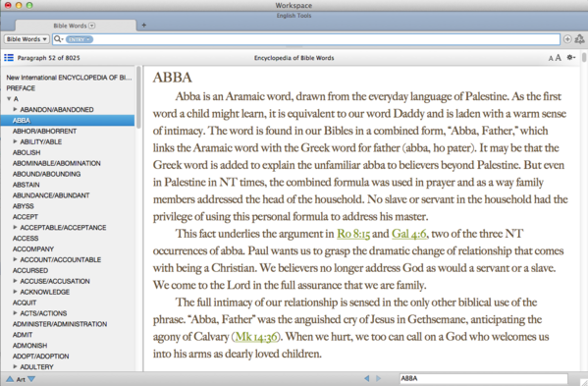
Task: Select ABHOR/ABHORRENT entry
Action: coord(44,131)
